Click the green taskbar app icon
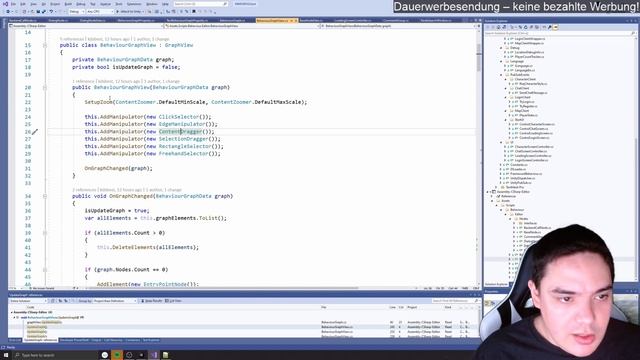Screen dimensions: 640x360 point(117,355)
